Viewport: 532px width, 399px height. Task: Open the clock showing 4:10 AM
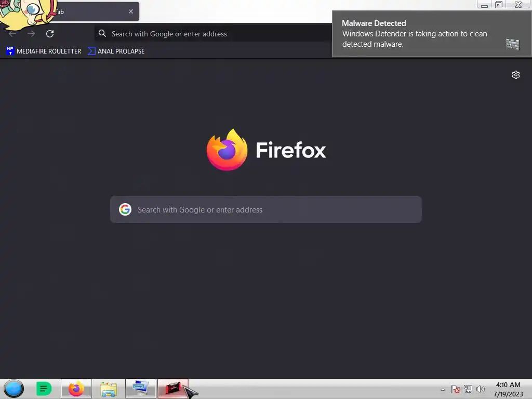click(x=508, y=389)
